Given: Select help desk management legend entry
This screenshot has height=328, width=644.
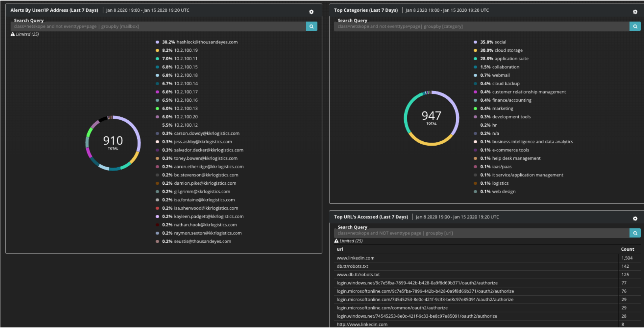Looking at the screenshot, I should (x=507, y=158).
